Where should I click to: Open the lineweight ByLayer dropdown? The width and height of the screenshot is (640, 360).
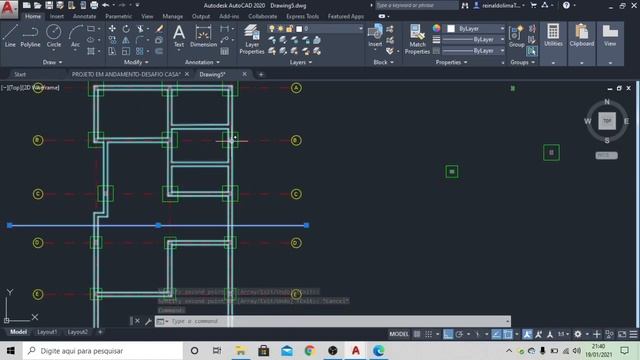pos(473,40)
